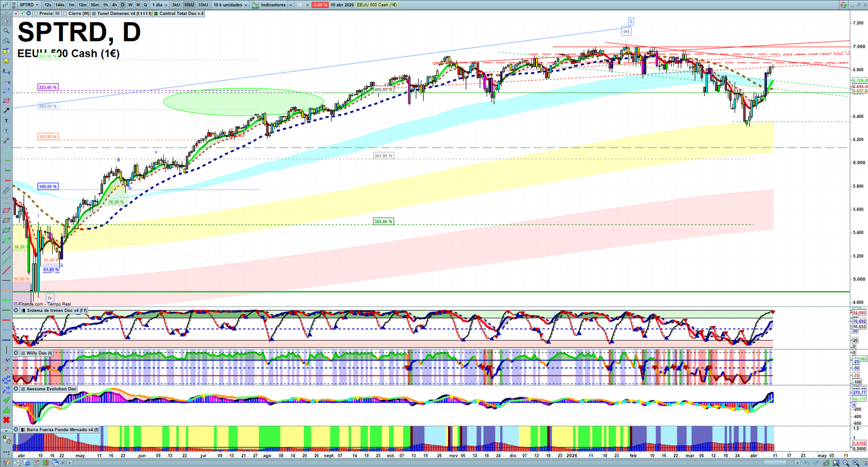Select the segment line tool

[6, 140]
